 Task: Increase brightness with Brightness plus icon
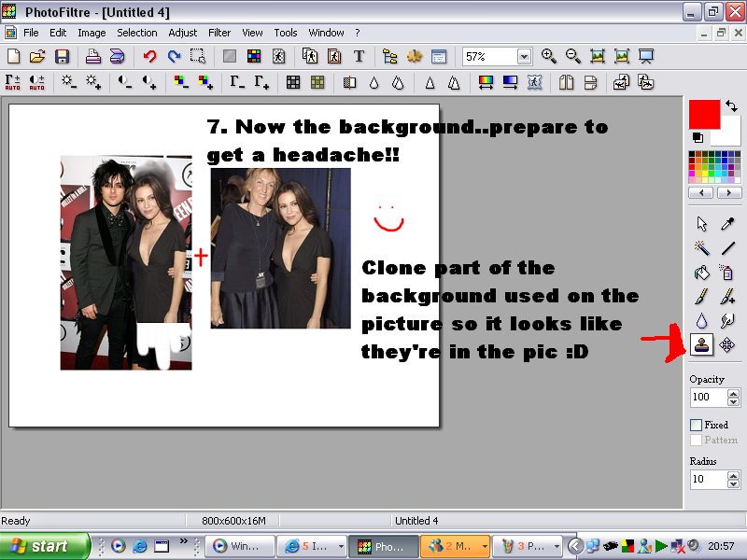pos(93,82)
